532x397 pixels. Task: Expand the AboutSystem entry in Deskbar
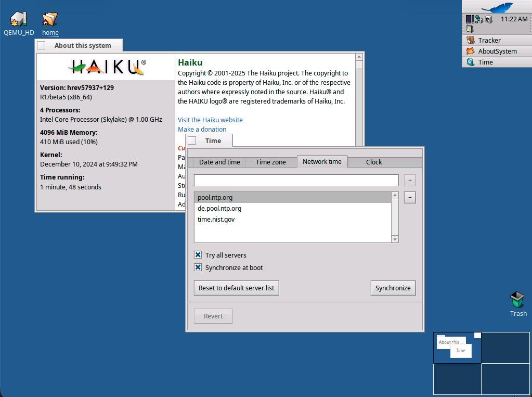[x=497, y=51]
